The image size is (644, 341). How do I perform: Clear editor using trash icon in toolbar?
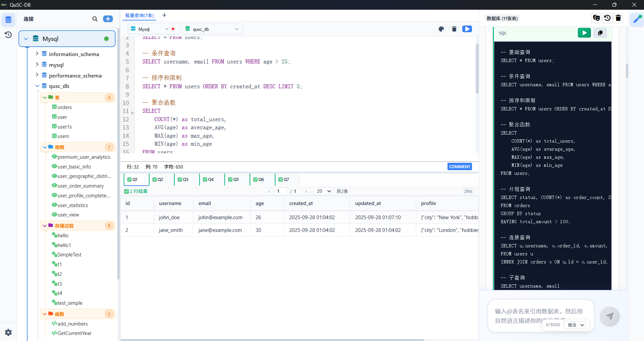pyautogui.click(x=454, y=29)
